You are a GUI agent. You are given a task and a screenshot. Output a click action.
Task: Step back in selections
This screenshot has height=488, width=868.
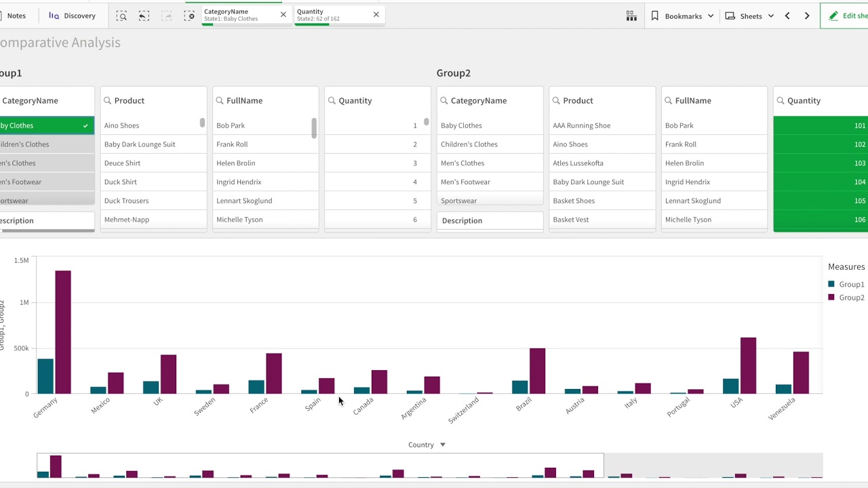(x=144, y=16)
